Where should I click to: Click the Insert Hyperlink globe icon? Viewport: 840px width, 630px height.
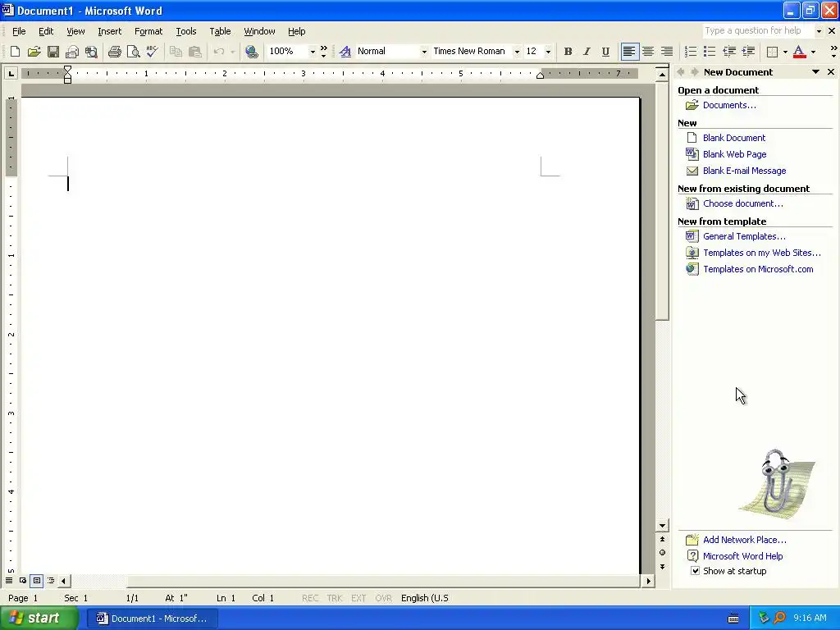pos(251,52)
